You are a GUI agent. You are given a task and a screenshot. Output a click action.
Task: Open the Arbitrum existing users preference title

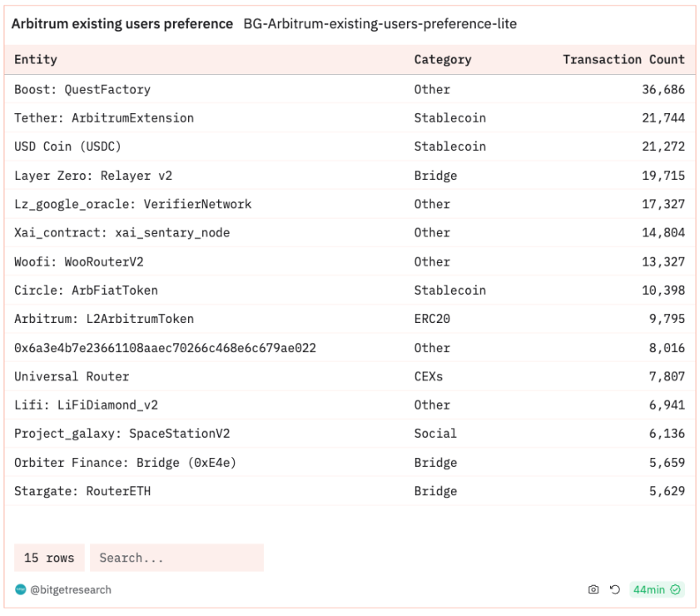122,23
